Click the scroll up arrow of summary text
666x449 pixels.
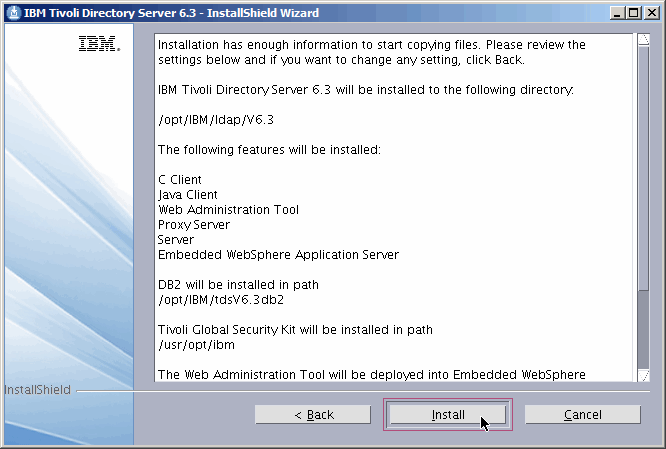tap(641, 40)
